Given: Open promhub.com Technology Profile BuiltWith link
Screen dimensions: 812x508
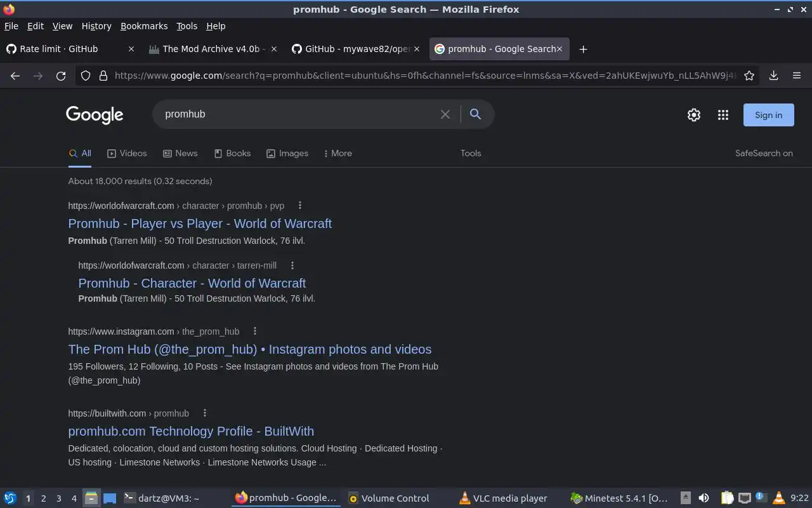Looking at the screenshot, I should coord(191,431).
